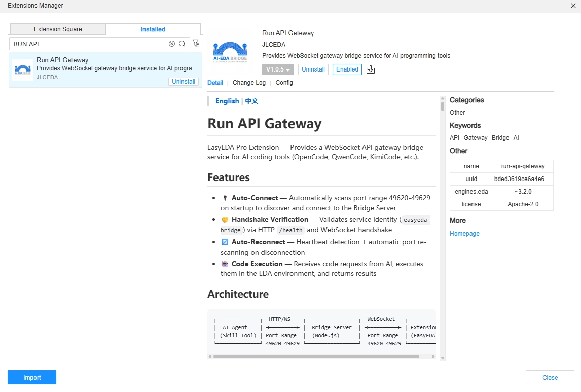
Task: Open the Homepage link
Action: click(x=464, y=234)
